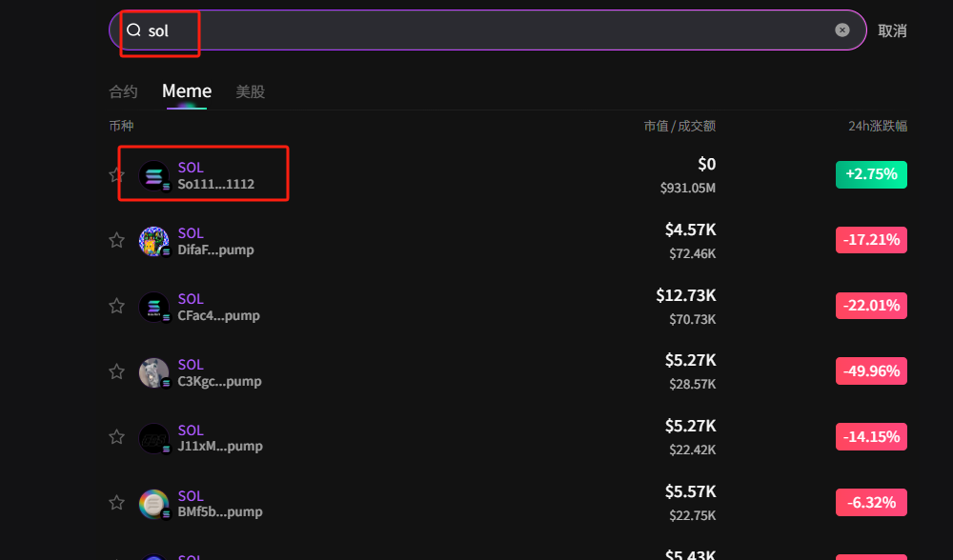Click the token avatar of DifaF...pump

(x=154, y=241)
